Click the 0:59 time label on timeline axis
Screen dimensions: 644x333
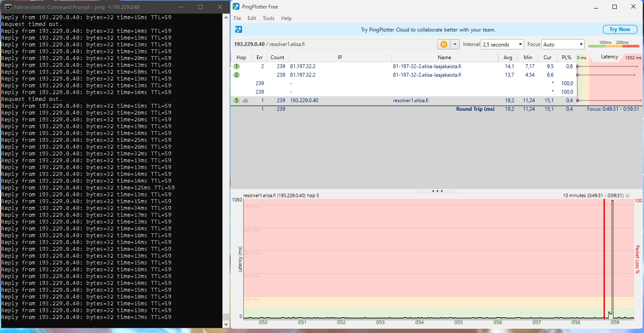[614, 323]
